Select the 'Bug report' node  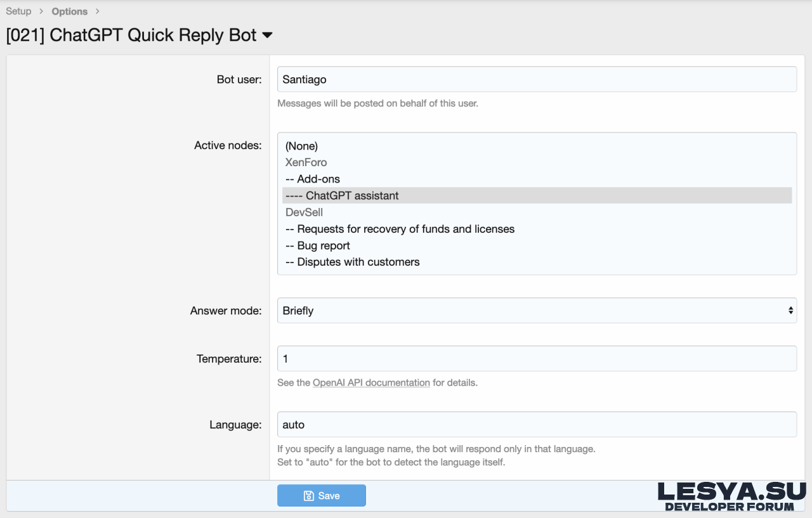tap(317, 245)
